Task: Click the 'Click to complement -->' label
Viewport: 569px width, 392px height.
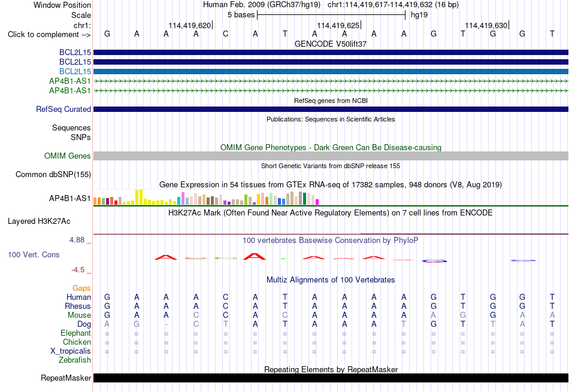Action: coord(49,35)
